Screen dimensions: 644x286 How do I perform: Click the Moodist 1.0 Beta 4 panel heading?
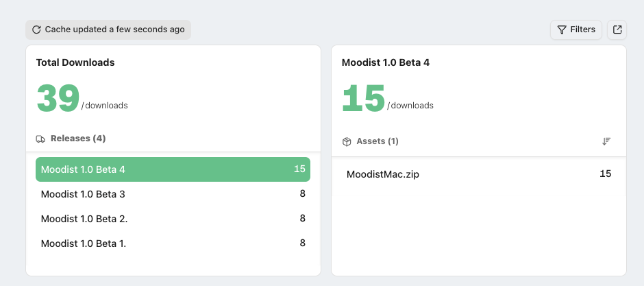click(x=386, y=62)
